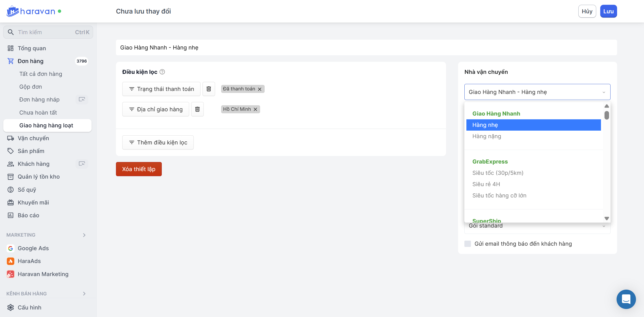The image size is (644, 317).
Task: Delete the shipping address filter with trash icon
Action: (197, 109)
